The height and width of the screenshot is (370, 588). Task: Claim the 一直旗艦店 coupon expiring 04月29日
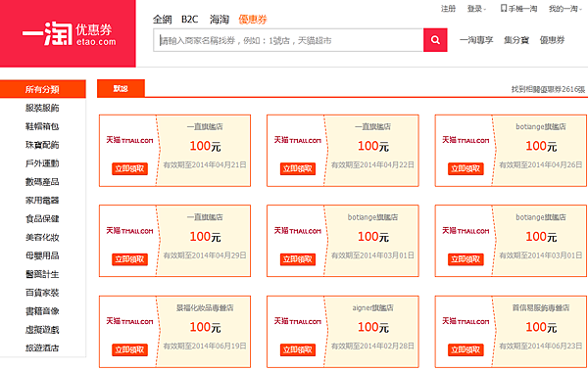pos(129,259)
